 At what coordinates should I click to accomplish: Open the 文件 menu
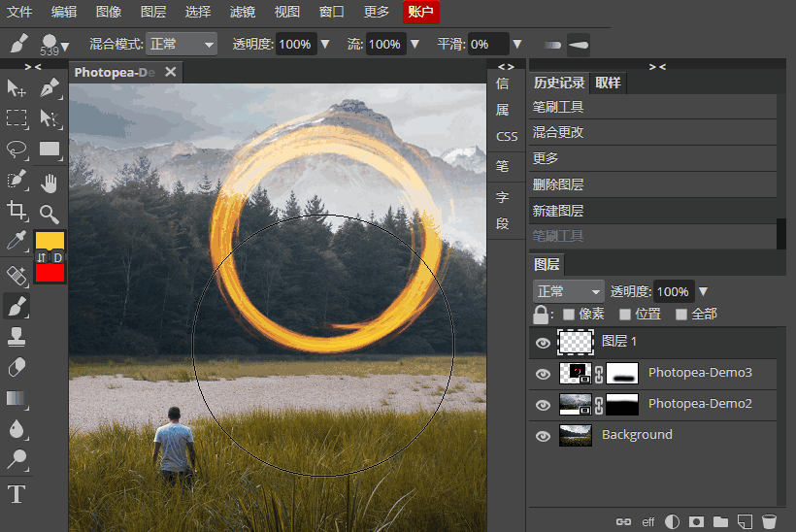19,12
